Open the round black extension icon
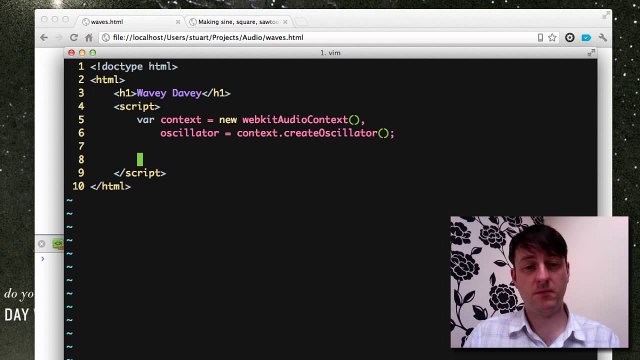Viewport: 640px width, 360px height. point(569,38)
